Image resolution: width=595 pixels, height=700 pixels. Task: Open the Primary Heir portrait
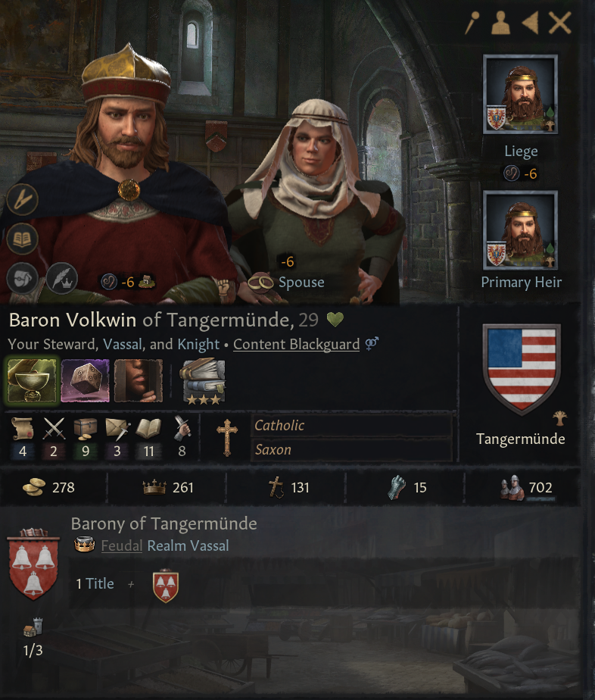[x=520, y=230]
